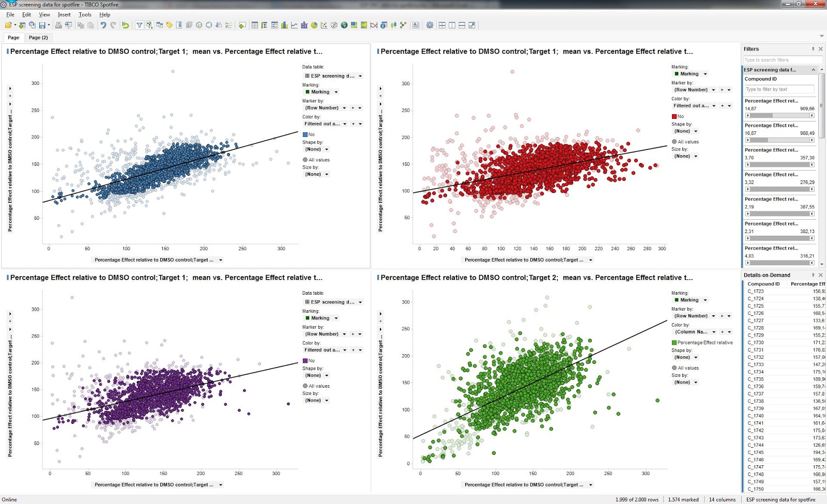Image resolution: width=827 pixels, height=504 pixels.
Task: Open the Tags tool from the toolbar
Action: click(169, 24)
